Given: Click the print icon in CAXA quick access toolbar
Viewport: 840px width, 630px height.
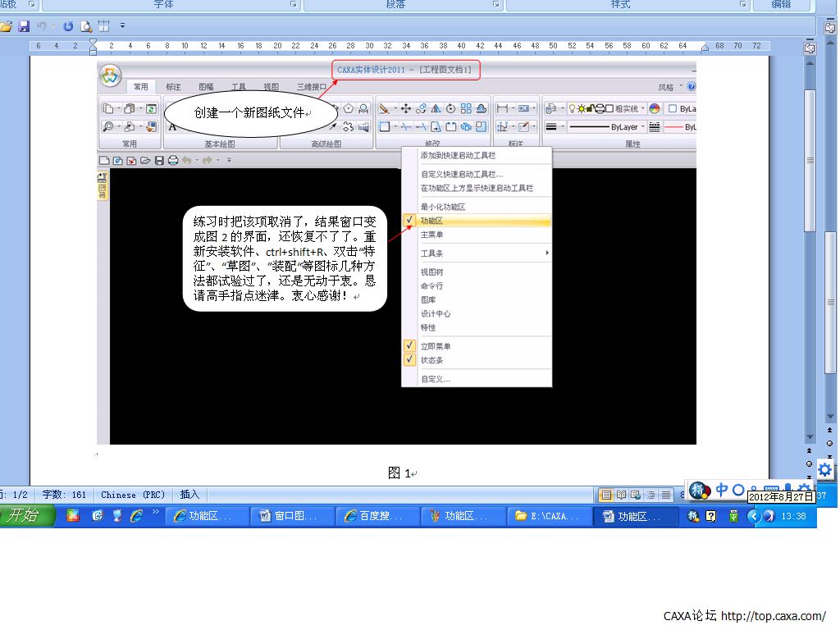Looking at the screenshot, I should [x=172, y=161].
